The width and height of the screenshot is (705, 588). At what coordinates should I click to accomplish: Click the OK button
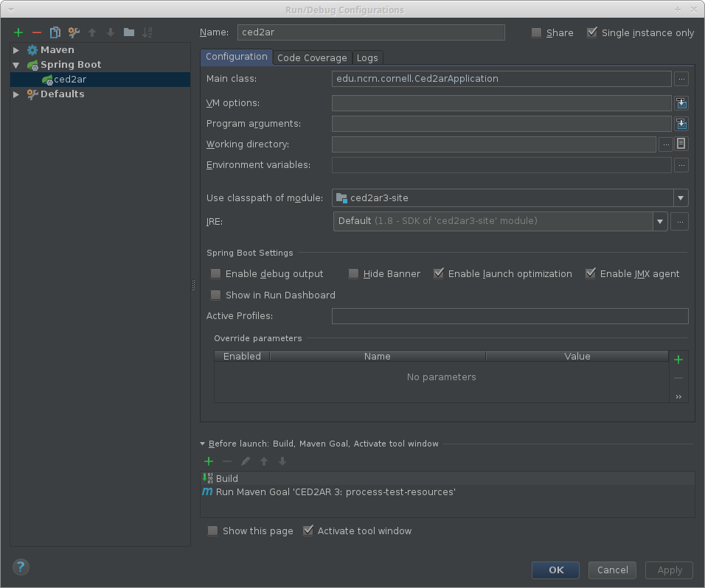556,570
